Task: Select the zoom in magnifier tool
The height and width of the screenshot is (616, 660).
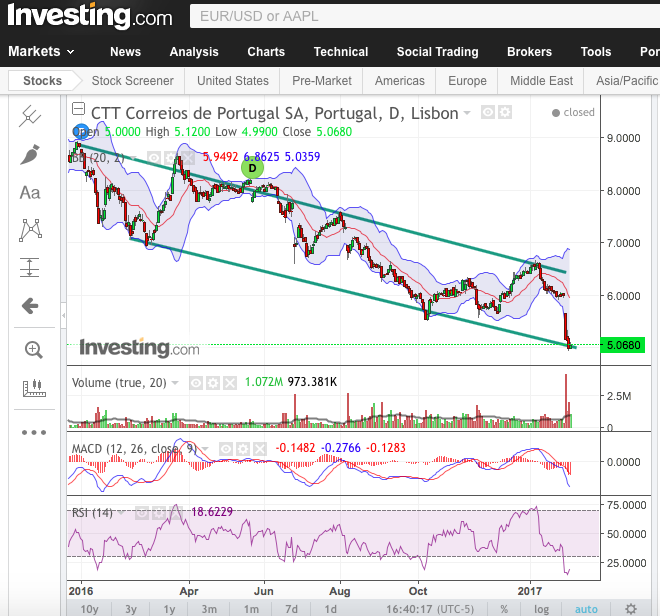Action: (33, 350)
